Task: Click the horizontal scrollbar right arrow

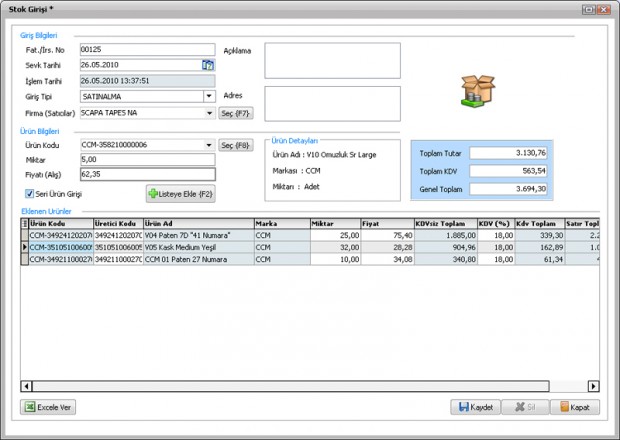Action: pos(593,385)
